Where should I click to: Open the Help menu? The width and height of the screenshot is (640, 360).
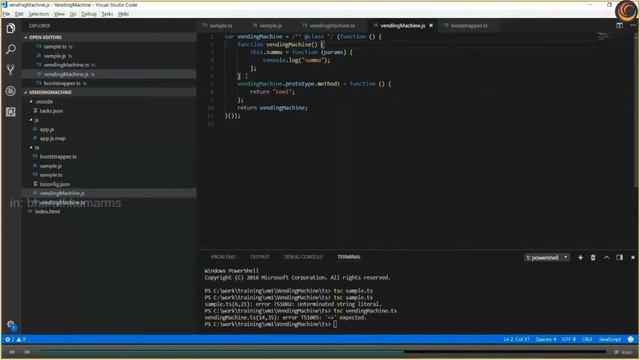(123, 14)
